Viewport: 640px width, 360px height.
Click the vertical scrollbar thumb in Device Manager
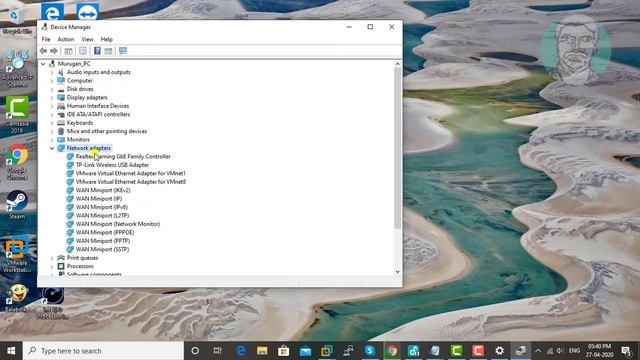(x=398, y=148)
